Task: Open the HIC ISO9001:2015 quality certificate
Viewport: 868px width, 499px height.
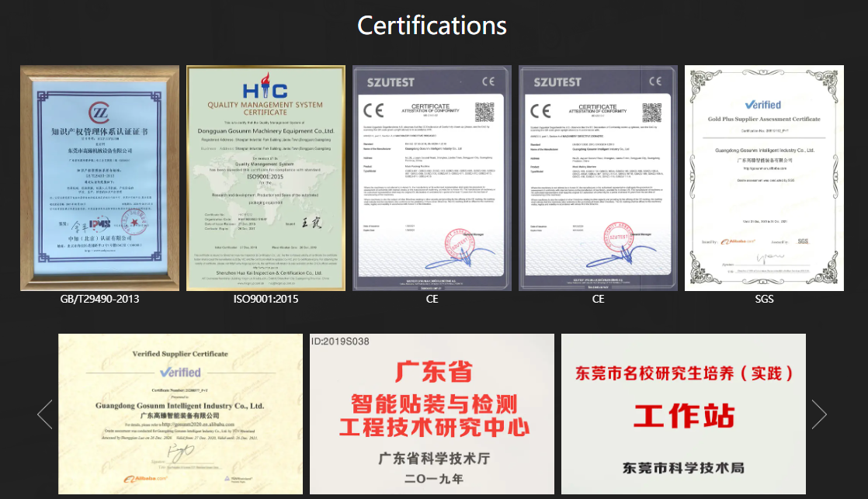Action: point(266,178)
